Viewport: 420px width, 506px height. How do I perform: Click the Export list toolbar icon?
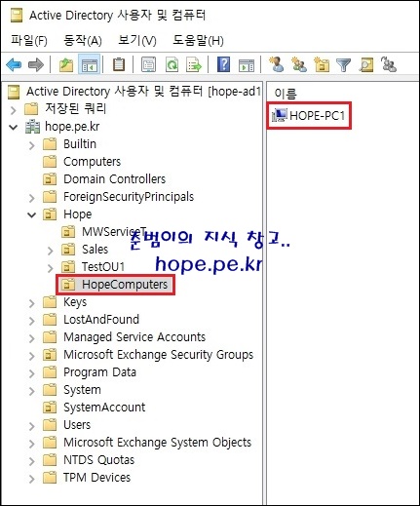point(194,64)
